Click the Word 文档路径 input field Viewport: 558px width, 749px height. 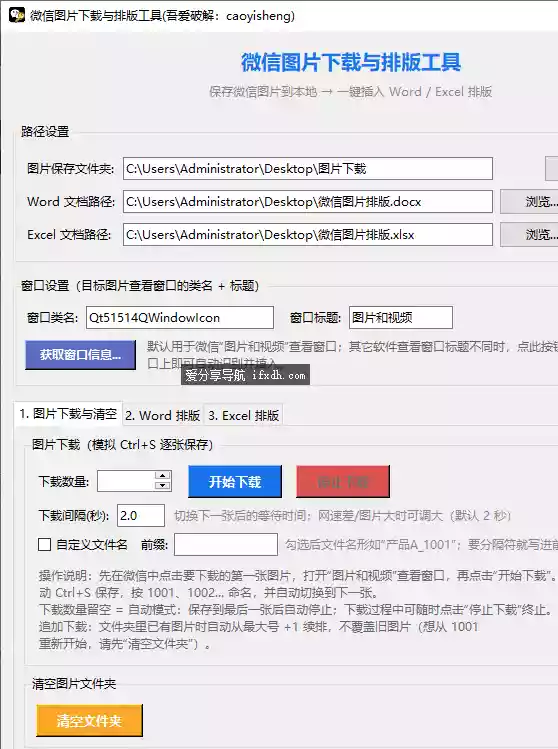(x=308, y=202)
